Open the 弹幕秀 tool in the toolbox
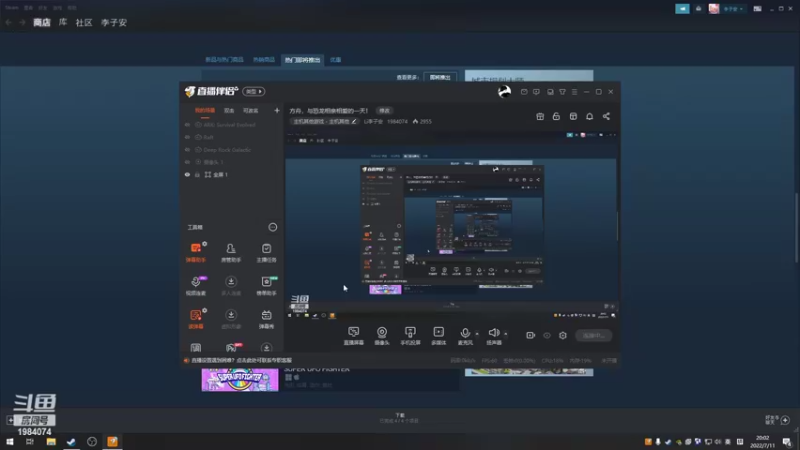The width and height of the screenshot is (800, 450). click(266, 318)
